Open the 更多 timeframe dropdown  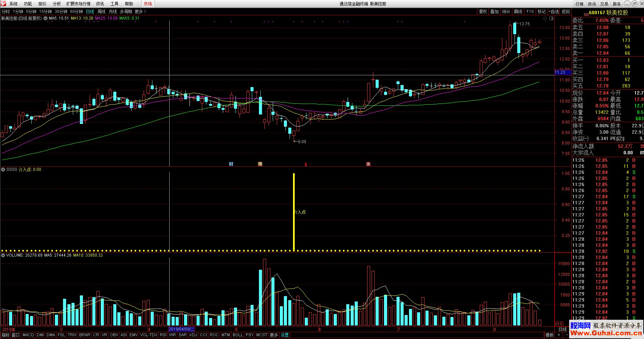click(x=140, y=11)
